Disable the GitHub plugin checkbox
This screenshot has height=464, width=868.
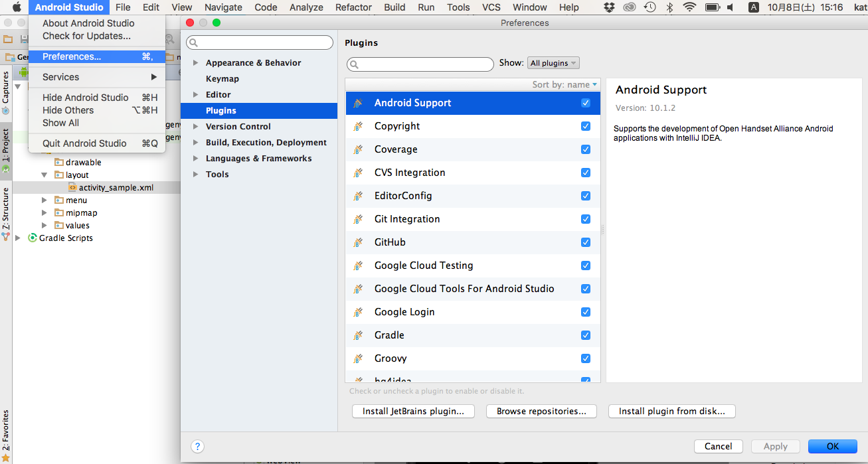(x=586, y=242)
